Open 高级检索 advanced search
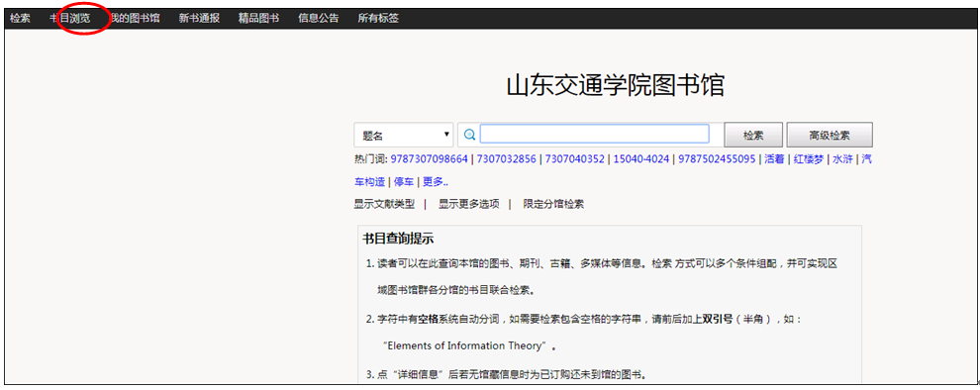 click(x=830, y=135)
